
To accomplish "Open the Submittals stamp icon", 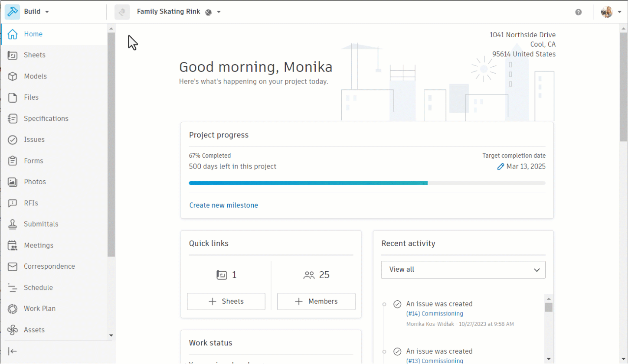I will coord(13,224).
